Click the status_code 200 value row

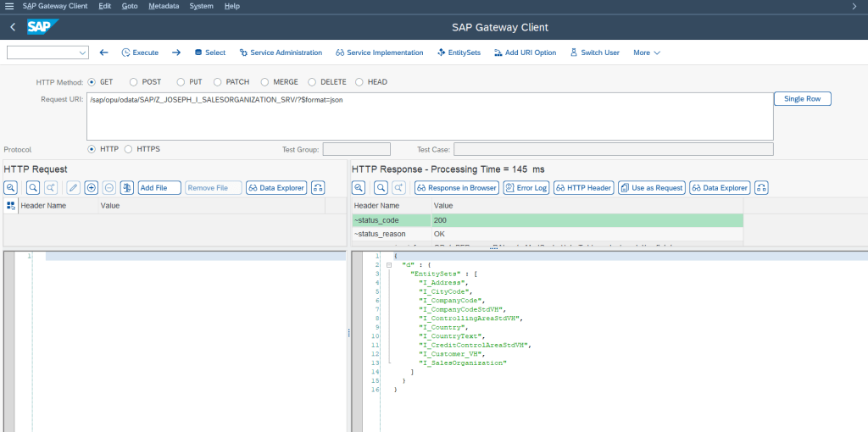tap(585, 220)
